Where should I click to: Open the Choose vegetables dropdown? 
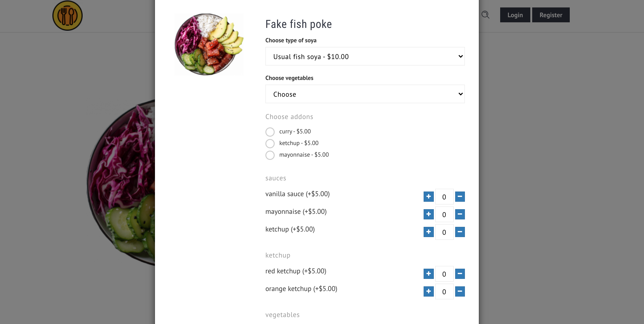[365, 94]
